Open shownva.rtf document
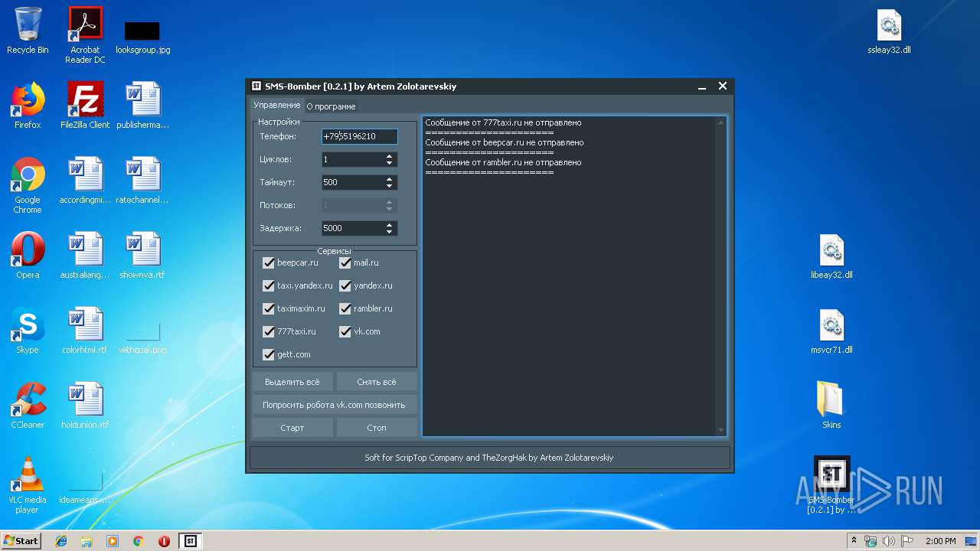Viewport: 980px width, 551px height. 142,256
